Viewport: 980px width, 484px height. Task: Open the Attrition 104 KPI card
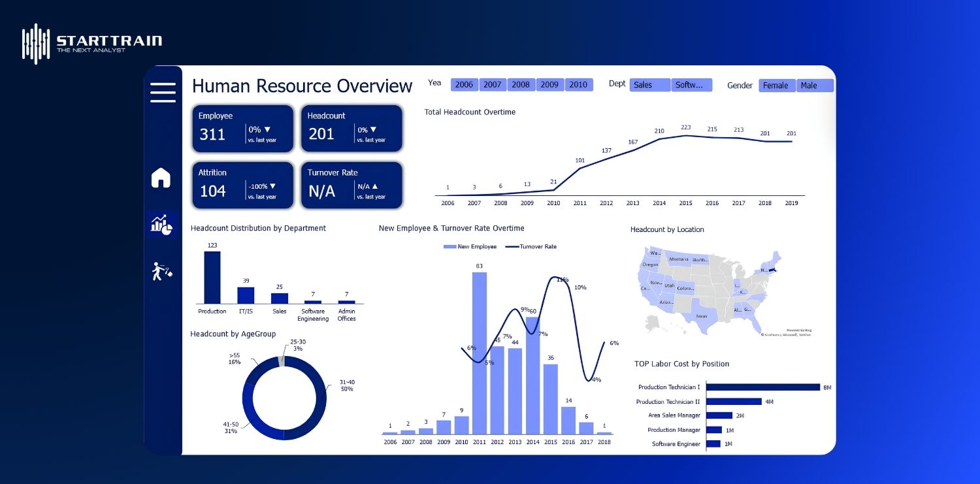tap(243, 186)
